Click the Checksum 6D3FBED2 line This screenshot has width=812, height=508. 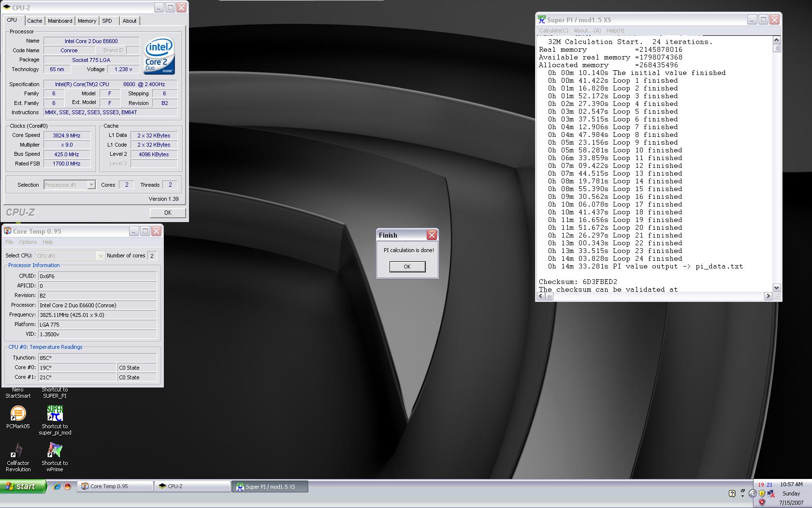click(578, 282)
